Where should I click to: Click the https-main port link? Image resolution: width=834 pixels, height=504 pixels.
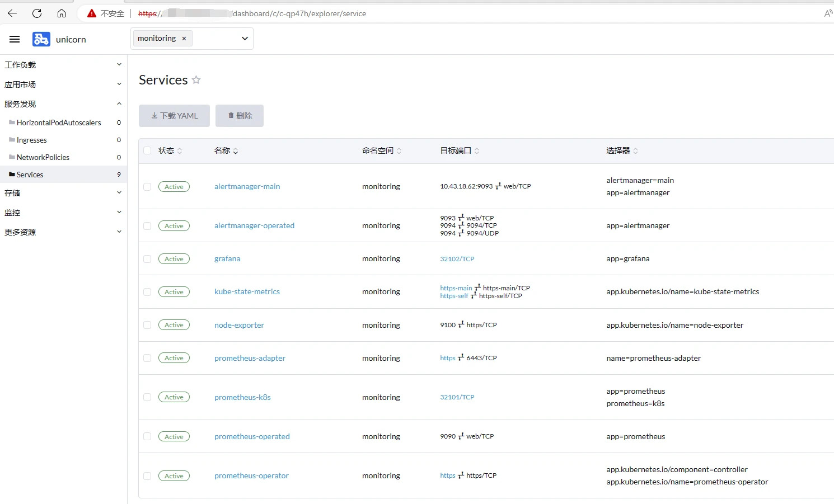coord(456,288)
